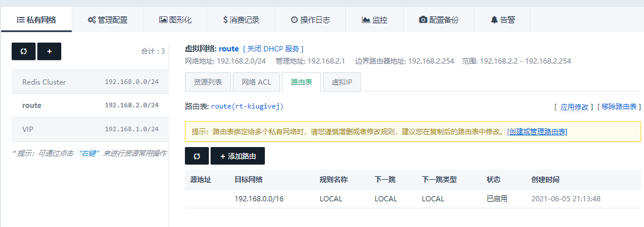Click 192.168.0.0/24 address of Redis Cluster
Viewport: 644px width, 227px height.
point(132,82)
